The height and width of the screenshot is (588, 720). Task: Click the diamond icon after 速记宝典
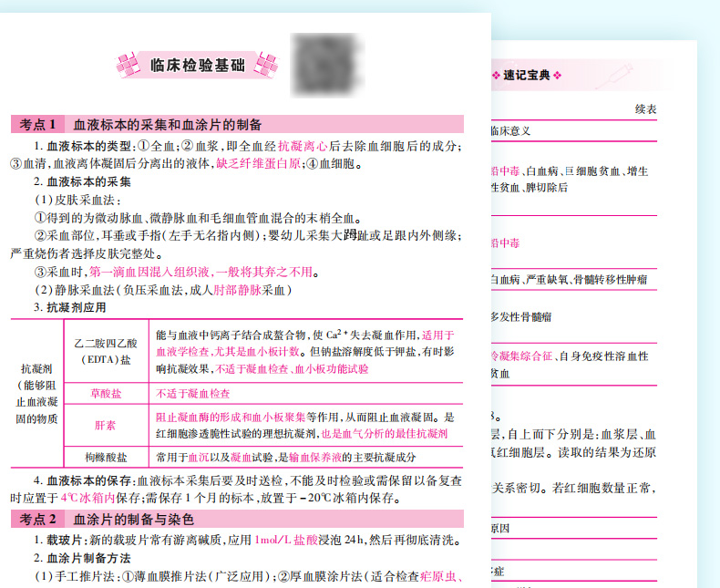557,75
